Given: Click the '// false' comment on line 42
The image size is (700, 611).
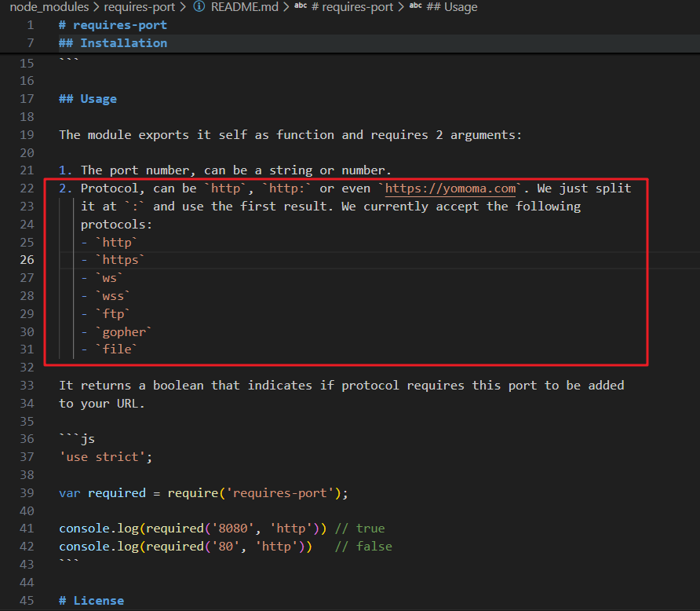Looking at the screenshot, I should coord(363,547).
